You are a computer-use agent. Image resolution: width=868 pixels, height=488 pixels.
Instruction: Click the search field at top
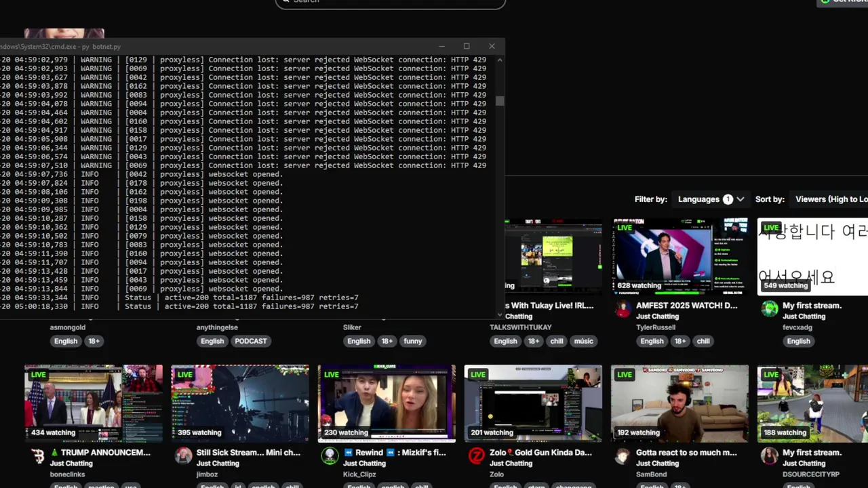point(391,2)
